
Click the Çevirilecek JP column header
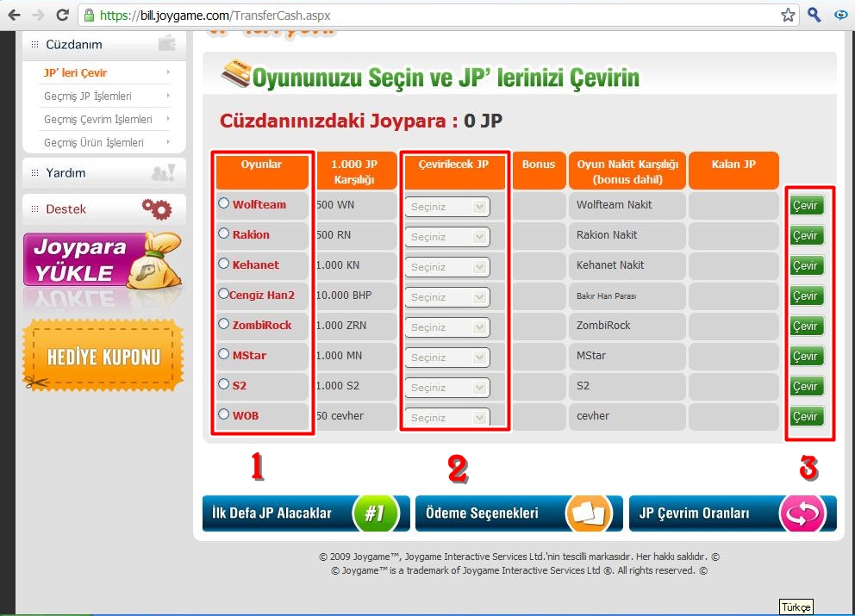(x=453, y=171)
